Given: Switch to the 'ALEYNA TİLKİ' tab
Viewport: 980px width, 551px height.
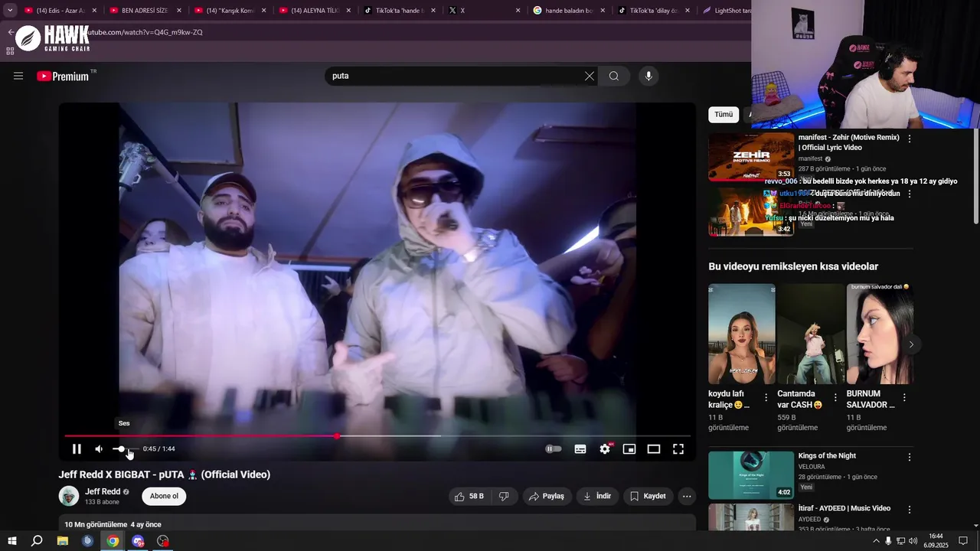Looking at the screenshot, I should coord(315,11).
